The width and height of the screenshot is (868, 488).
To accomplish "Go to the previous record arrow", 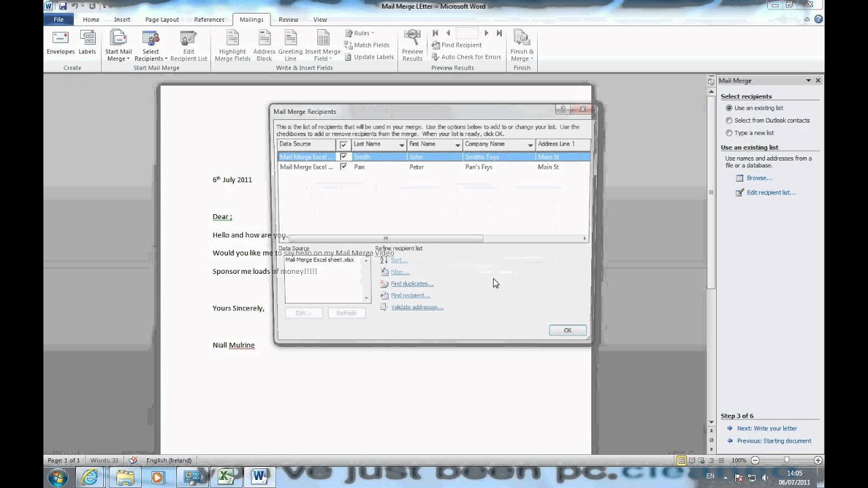I will 448,33.
